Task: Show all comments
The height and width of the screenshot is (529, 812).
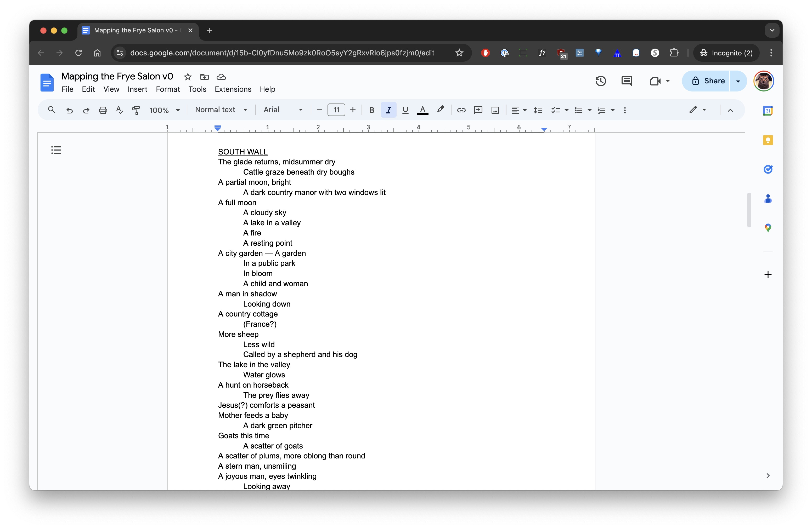Action: pos(627,81)
